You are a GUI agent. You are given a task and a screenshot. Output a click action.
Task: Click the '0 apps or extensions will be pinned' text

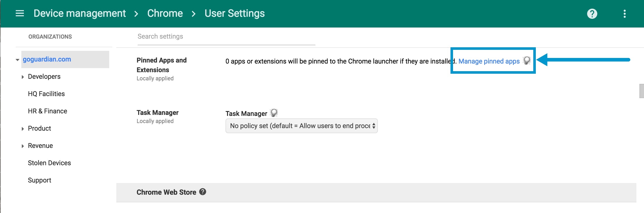(341, 61)
